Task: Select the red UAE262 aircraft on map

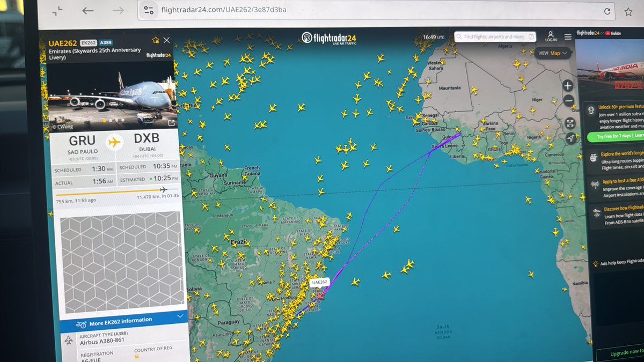Action: click(x=320, y=295)
